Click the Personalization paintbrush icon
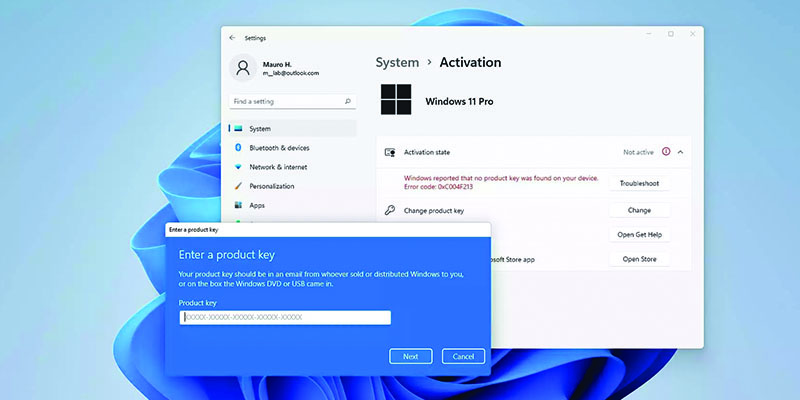This screenshot has width=800, height=400. 238,186
